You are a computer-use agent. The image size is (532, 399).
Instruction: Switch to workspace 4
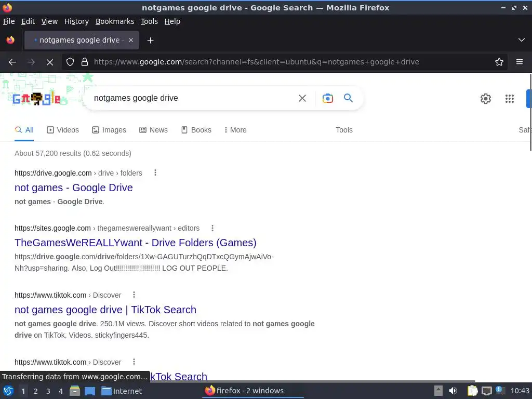pos(61,391)
